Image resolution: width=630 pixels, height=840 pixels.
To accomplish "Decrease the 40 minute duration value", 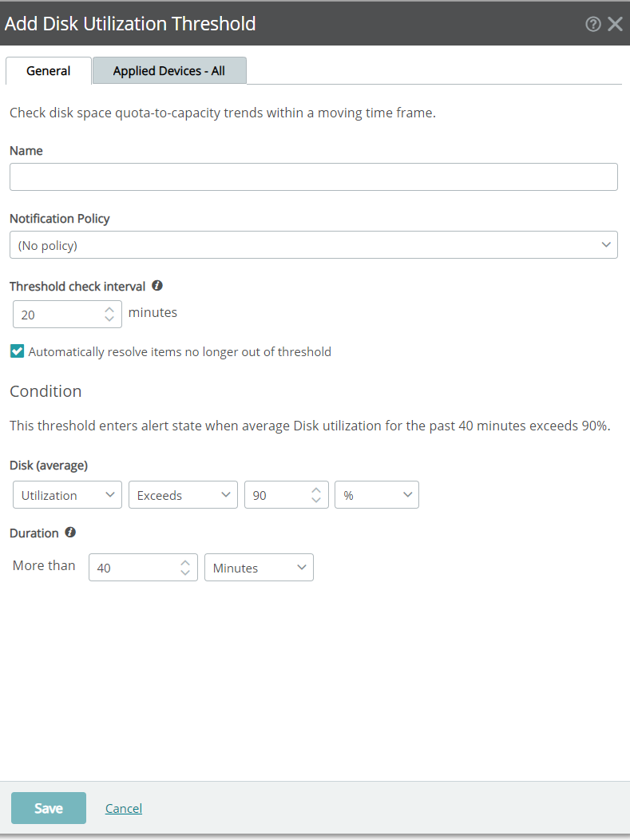I will coord(185,573).
